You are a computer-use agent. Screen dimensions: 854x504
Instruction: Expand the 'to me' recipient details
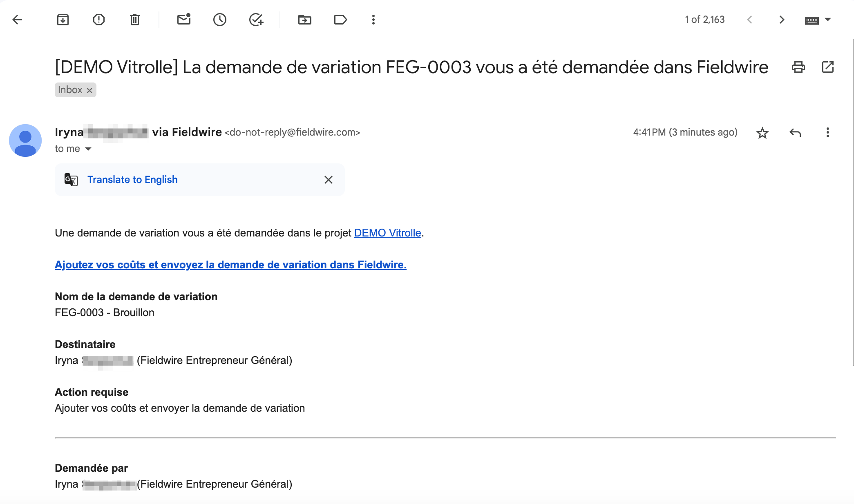(88, 149)
